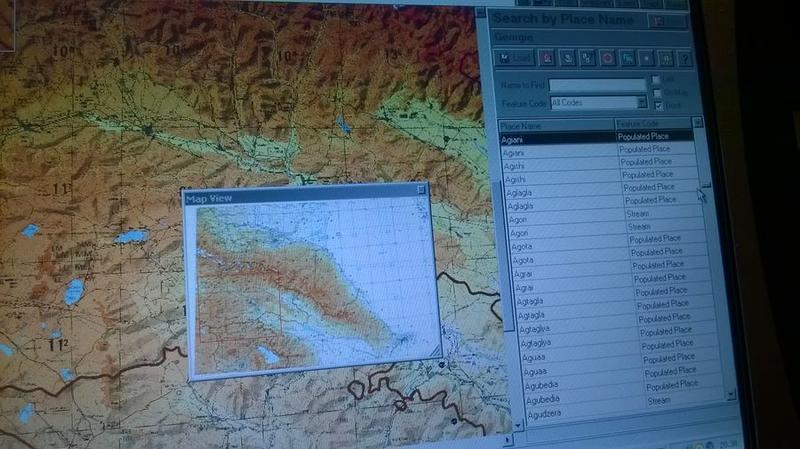Open the Feature Code All Codes dropdown
This screenshot has height=449, width=800.
pyautogui.click(x=641, y=103)
